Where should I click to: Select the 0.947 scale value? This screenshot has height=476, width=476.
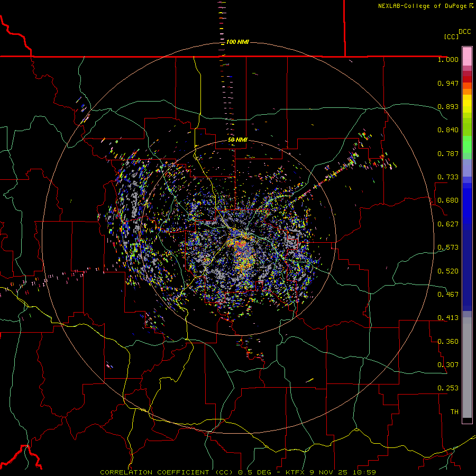tap(448, 83)
